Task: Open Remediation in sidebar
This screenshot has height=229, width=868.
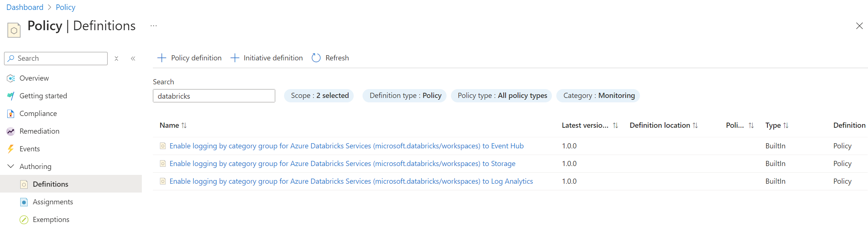Action: click(39, 131)
